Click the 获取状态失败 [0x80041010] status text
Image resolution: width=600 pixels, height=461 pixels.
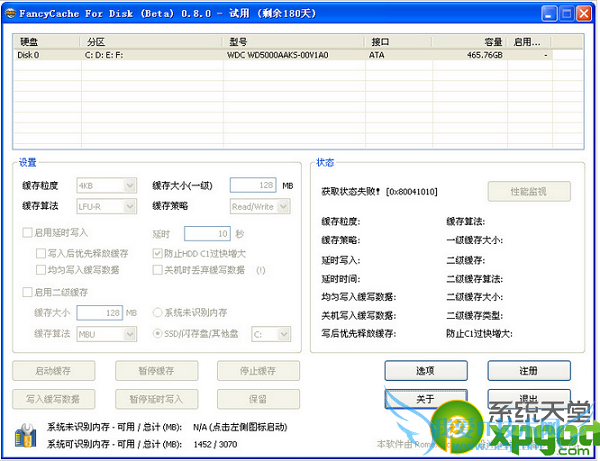point(379,191)
